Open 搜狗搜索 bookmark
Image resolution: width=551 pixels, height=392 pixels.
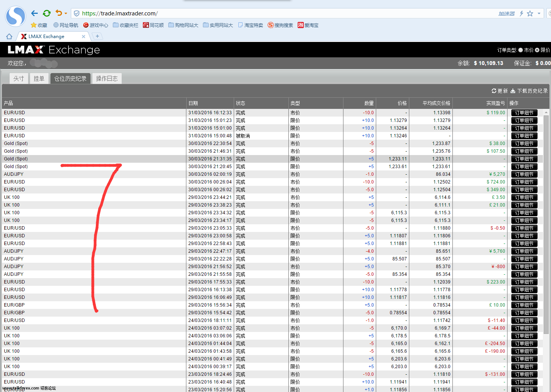(x=280, y=25)
